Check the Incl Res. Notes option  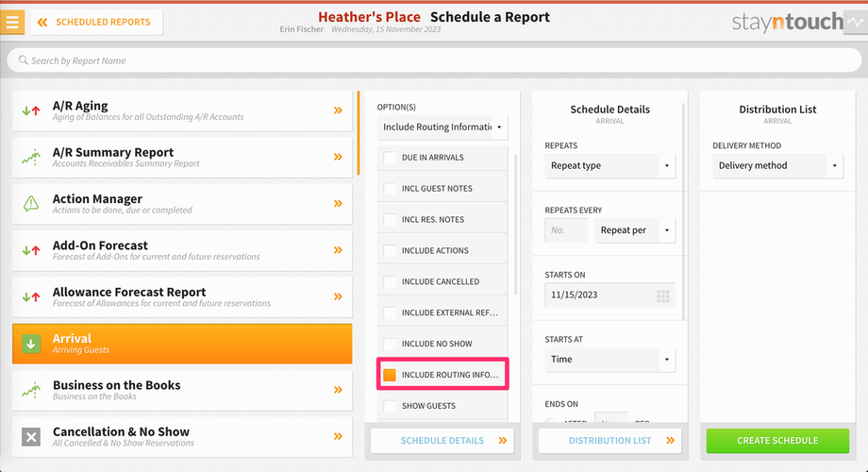click(x=390, y=219)
